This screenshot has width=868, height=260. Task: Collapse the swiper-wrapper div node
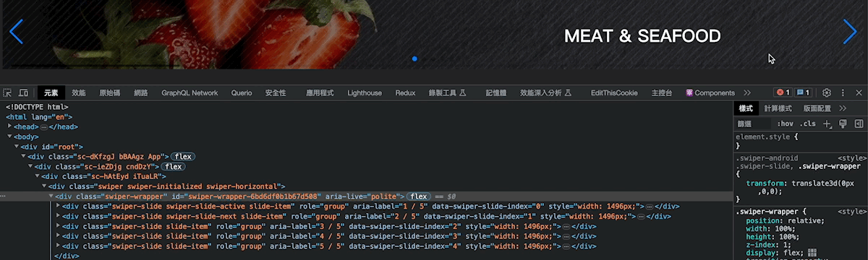pyautogui.click(x=51, y=196)
